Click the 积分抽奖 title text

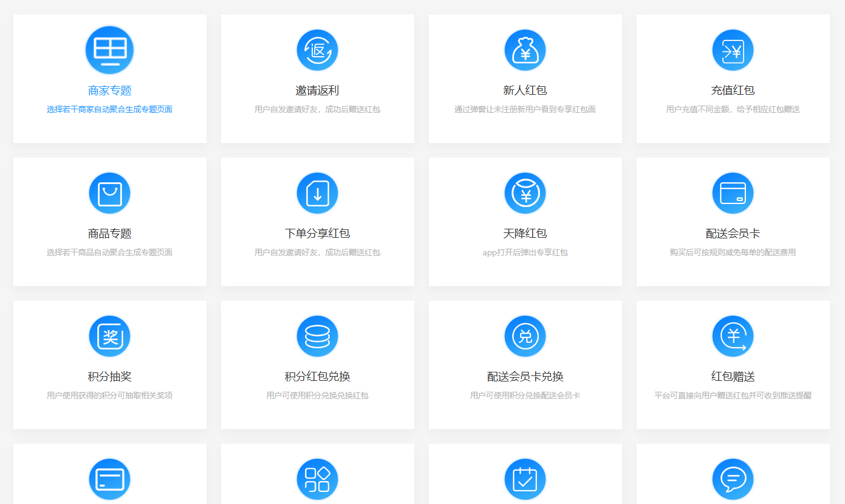pyautogui.click(x=109, y=377)
